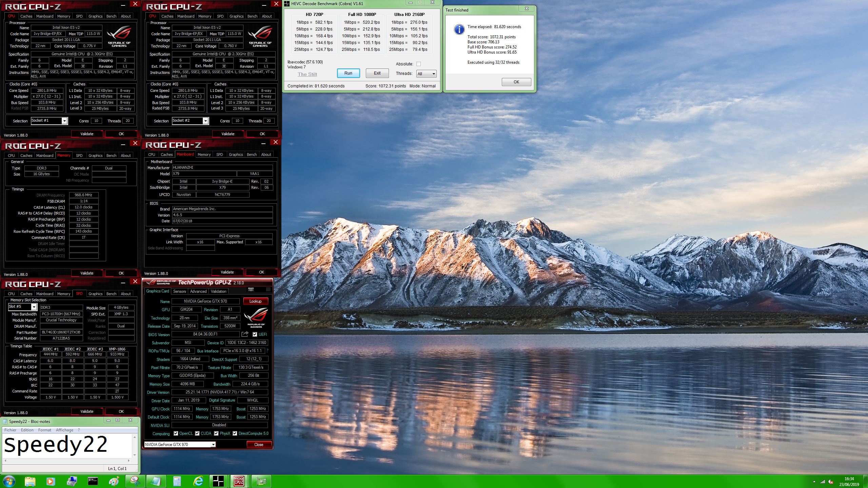
Task: Open the Sensors tab in GPU-Z
Action: point(179,291)
